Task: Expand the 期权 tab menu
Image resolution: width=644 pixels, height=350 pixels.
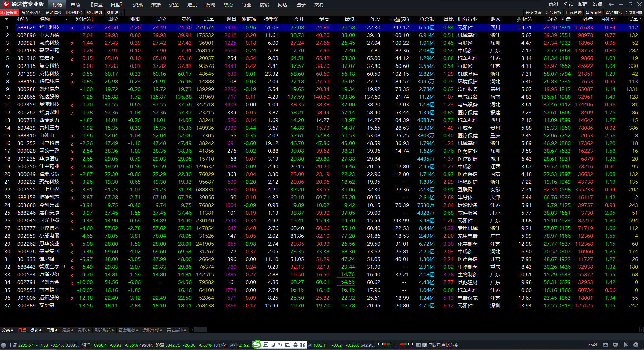Action: (x=84, y=330)
